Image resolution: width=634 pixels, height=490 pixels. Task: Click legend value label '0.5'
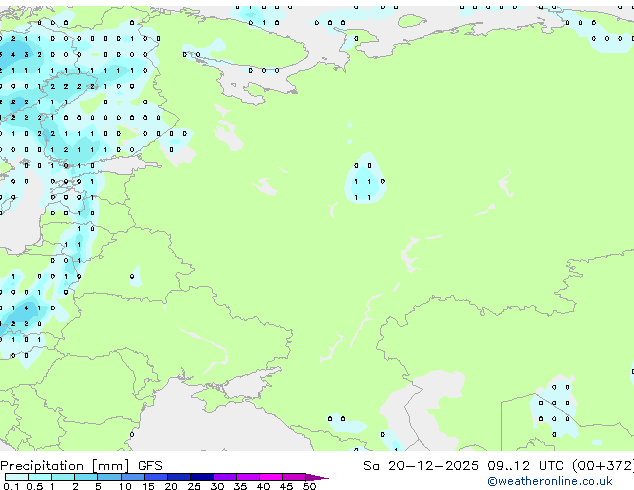[x=35, y=486]
